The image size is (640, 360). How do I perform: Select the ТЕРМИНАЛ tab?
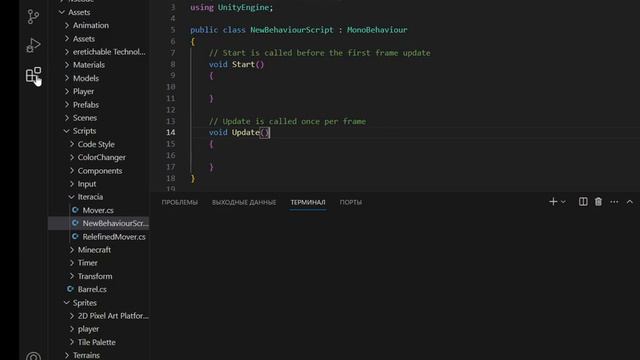coord(308,202)
